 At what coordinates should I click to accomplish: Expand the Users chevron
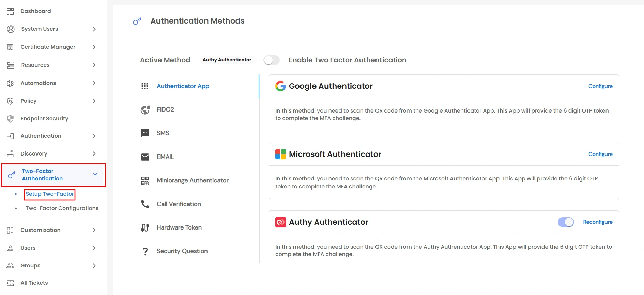(x=94, y=248)
